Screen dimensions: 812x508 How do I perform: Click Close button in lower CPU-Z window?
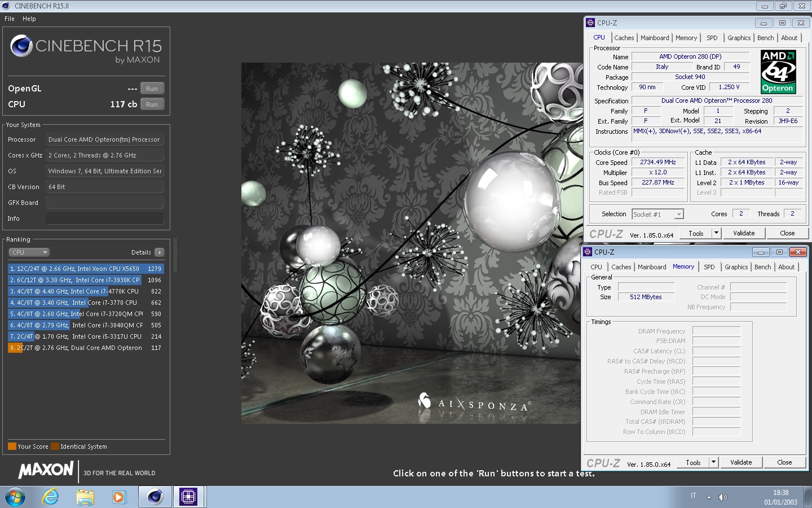coord(784,462)
